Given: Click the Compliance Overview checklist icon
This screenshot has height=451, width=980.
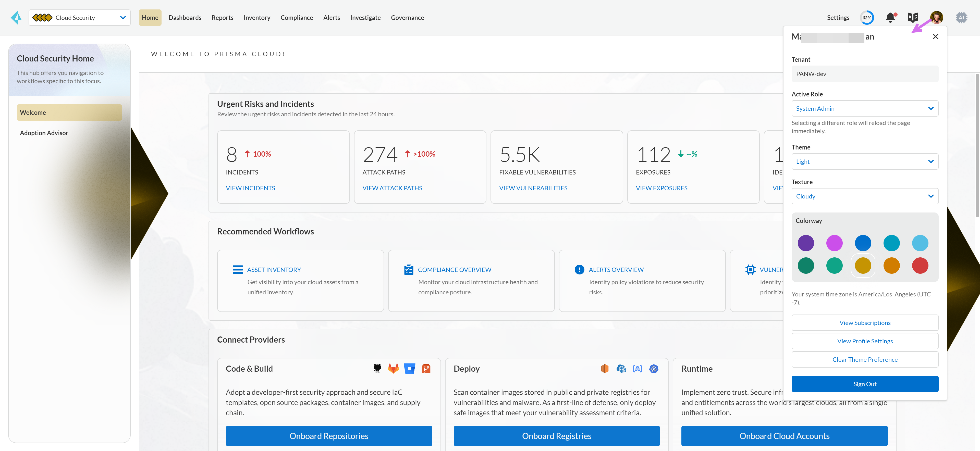Looking at the screenshot, I should click(409, 270).
